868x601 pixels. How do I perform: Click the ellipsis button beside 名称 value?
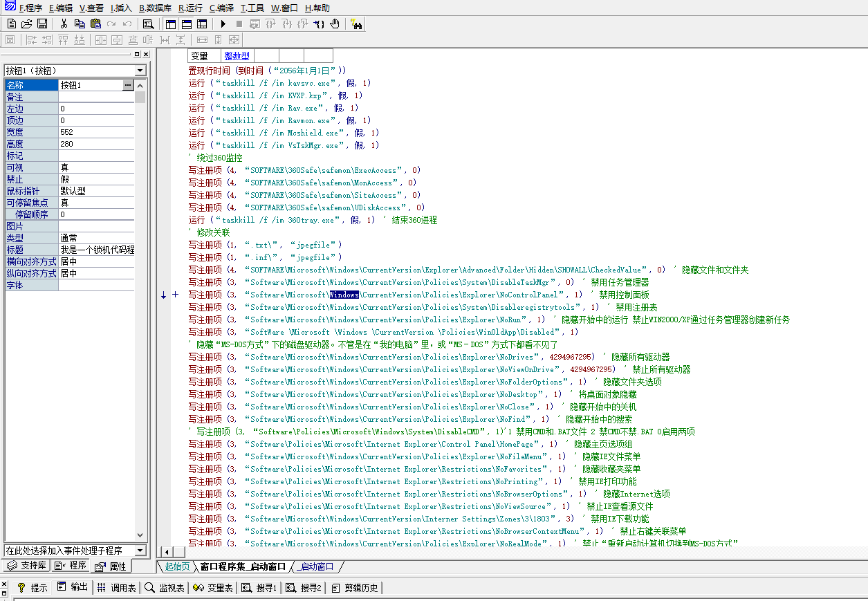(128, 85)
